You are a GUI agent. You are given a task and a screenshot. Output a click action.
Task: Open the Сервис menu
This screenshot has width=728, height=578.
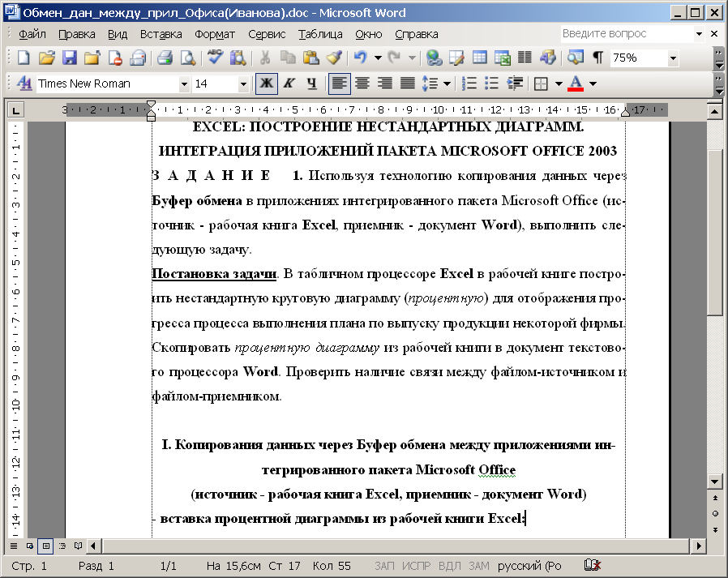(x=267, y=34)
